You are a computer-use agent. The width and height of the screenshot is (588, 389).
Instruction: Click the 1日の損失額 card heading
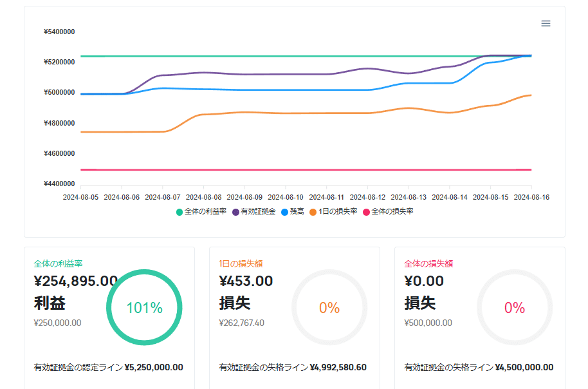point(241,263)
